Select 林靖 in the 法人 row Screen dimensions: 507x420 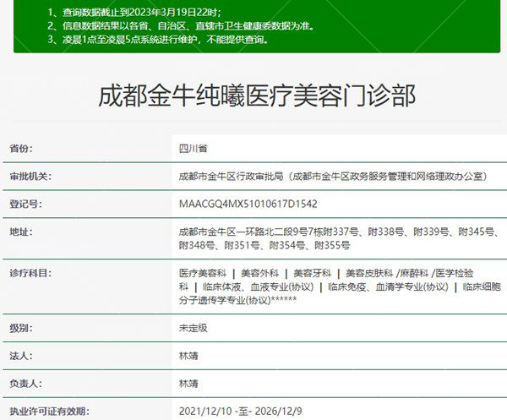(188, 356)
